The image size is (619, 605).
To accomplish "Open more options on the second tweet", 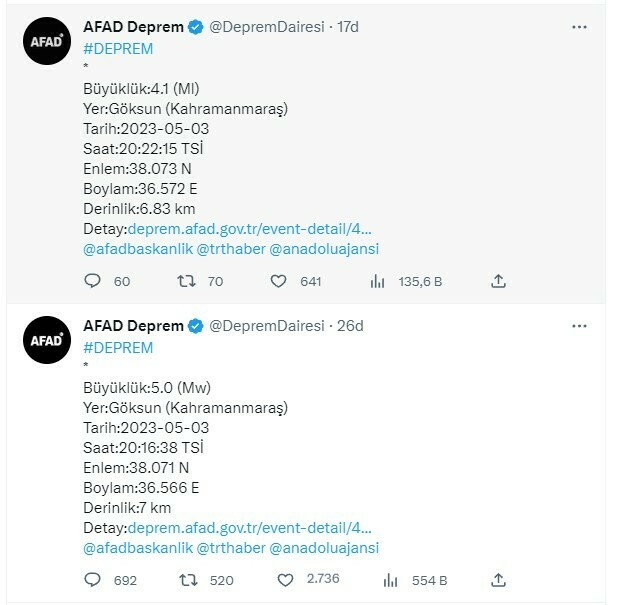I will [579, 326].
